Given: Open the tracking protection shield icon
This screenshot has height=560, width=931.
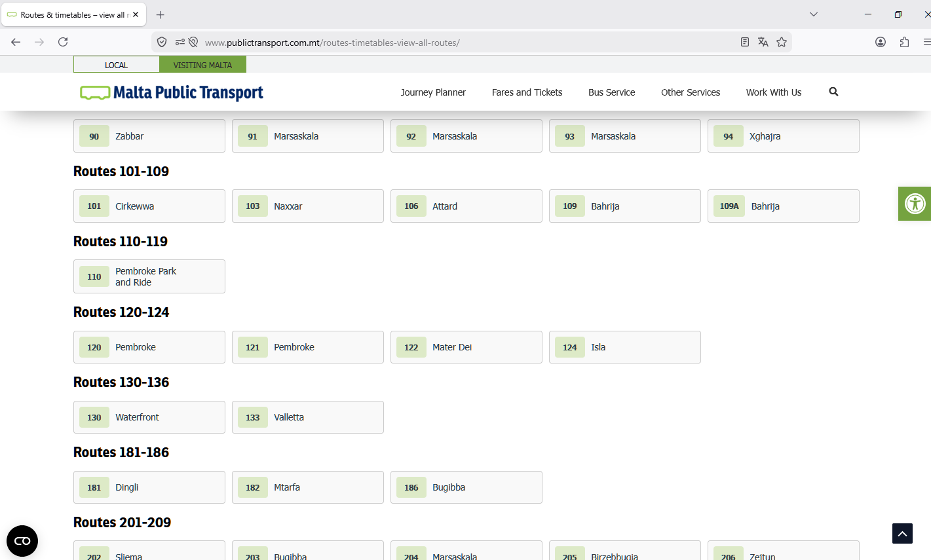Looking at the screenshot, I should click(x=162, y=42).
